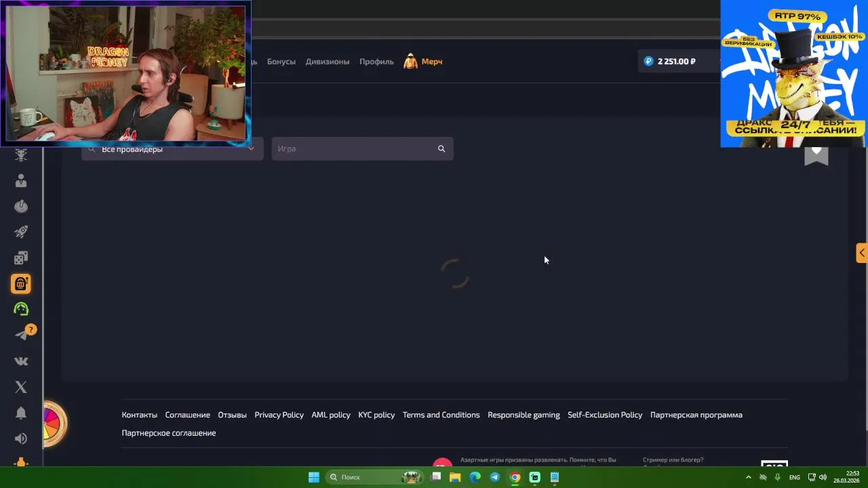
Task: Switch to Chrome on taskbar
Action: (515, 477)
